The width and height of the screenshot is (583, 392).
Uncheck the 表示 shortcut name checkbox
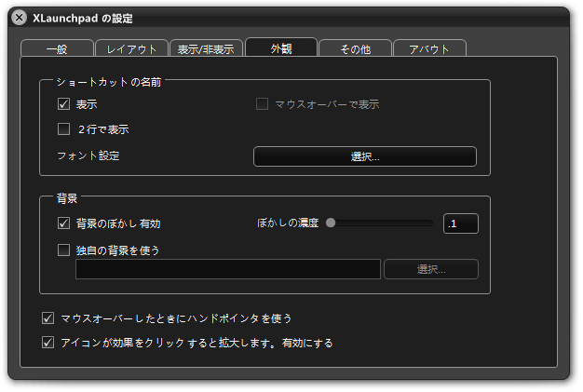tap(63, 104)
